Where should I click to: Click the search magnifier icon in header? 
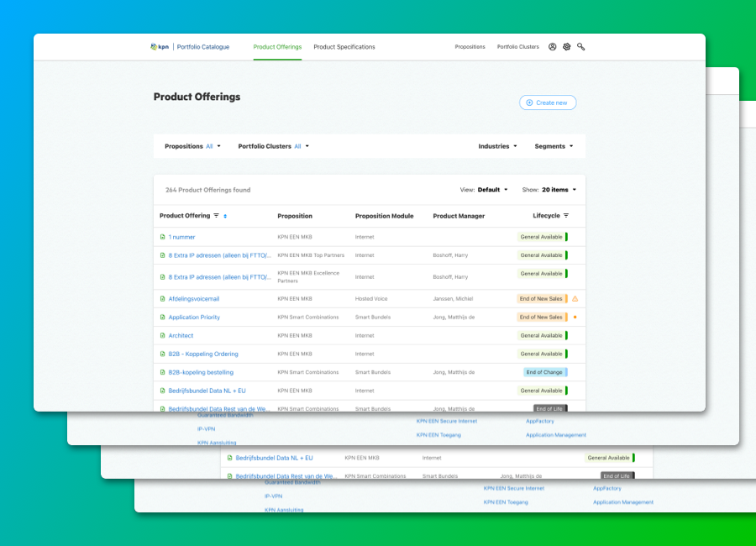581,47
